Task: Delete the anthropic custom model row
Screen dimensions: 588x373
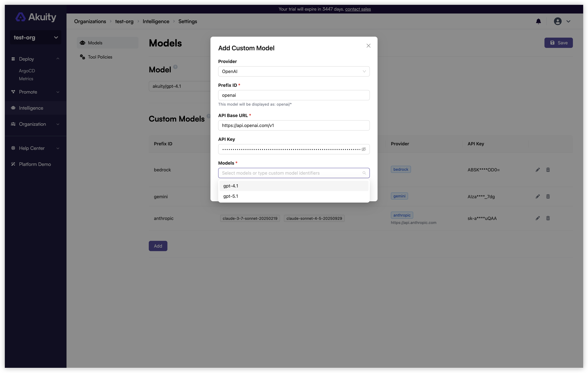Action: pyautogui.click(x=548, y=218)
